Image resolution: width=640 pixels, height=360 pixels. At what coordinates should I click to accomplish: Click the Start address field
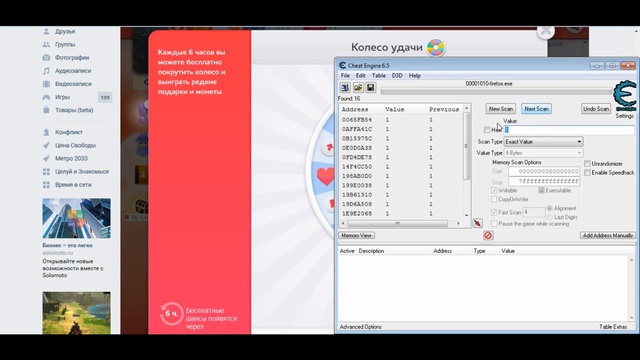544,171
